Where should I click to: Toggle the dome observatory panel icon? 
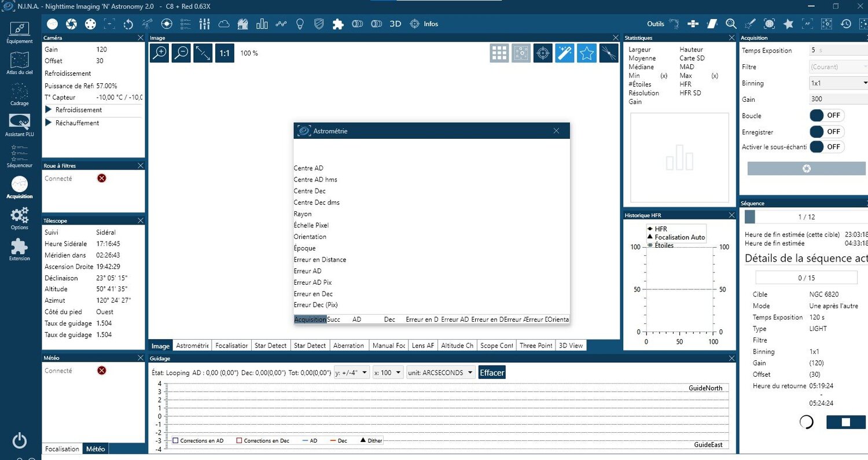point(243,24)
